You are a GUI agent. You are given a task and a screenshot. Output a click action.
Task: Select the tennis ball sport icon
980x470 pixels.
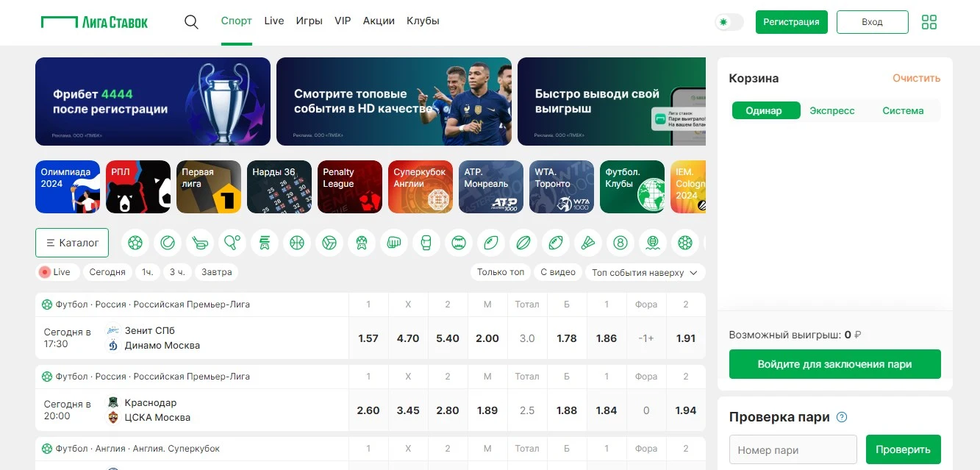pos(168,242)
